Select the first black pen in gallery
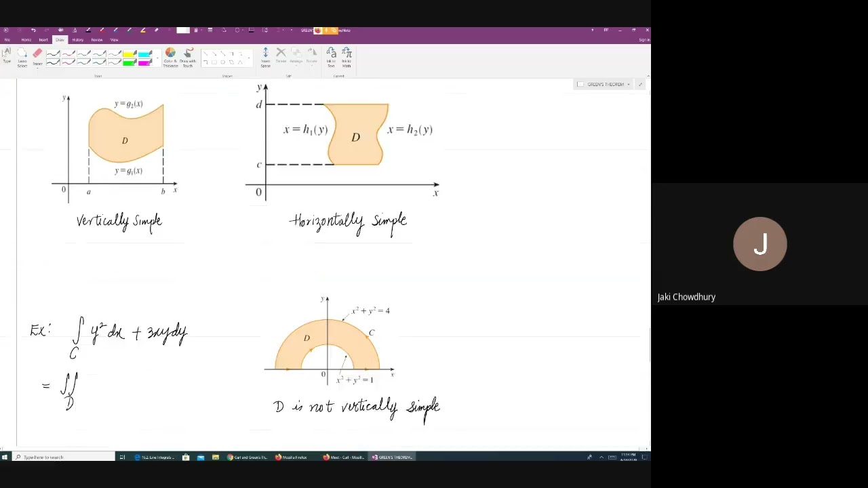This screenshot has height=488, width=868. coord(53,54)
